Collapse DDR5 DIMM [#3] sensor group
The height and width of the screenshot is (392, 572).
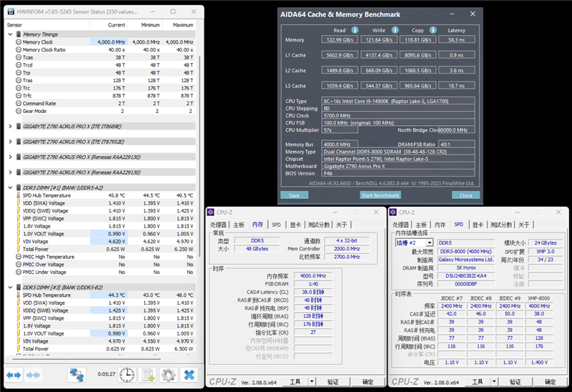coord(10,288)
